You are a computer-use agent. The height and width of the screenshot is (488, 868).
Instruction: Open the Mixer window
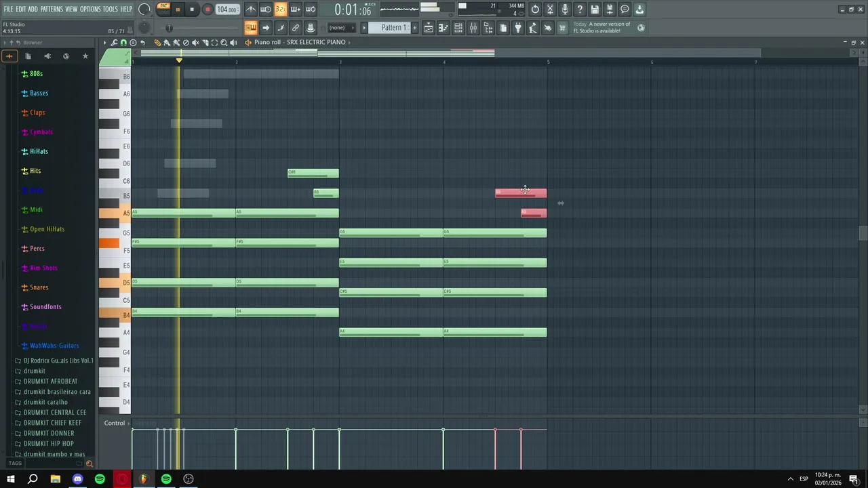473,28
